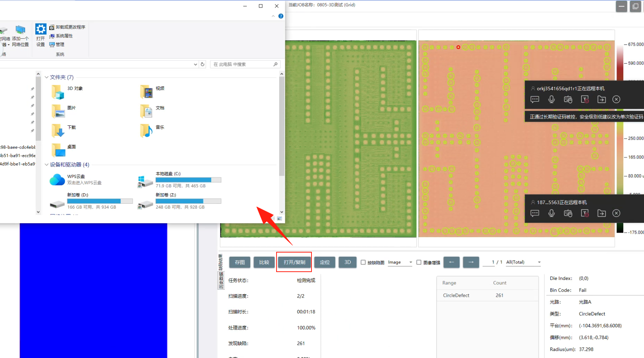Click keyboard-mouse control icon in orkj3541656qd1r1 panel

568,99
